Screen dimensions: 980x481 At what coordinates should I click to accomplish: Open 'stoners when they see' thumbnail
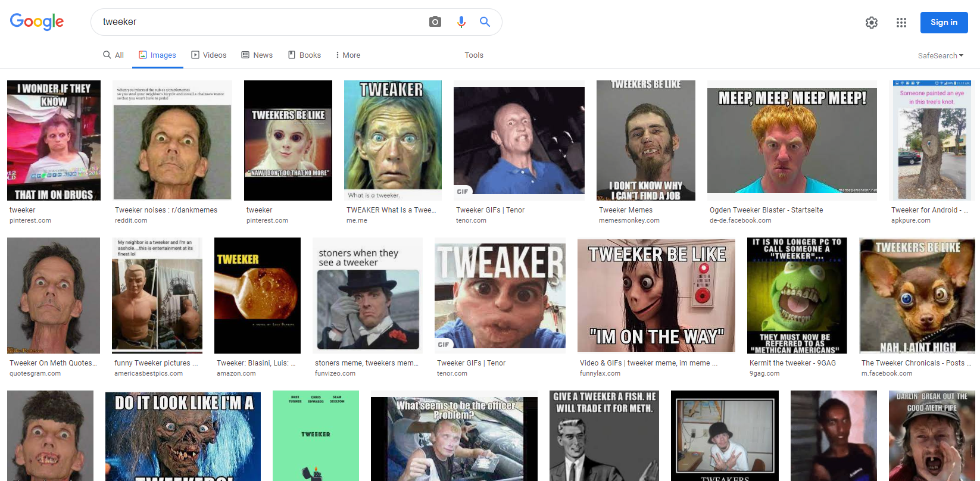tap(367, 295)
